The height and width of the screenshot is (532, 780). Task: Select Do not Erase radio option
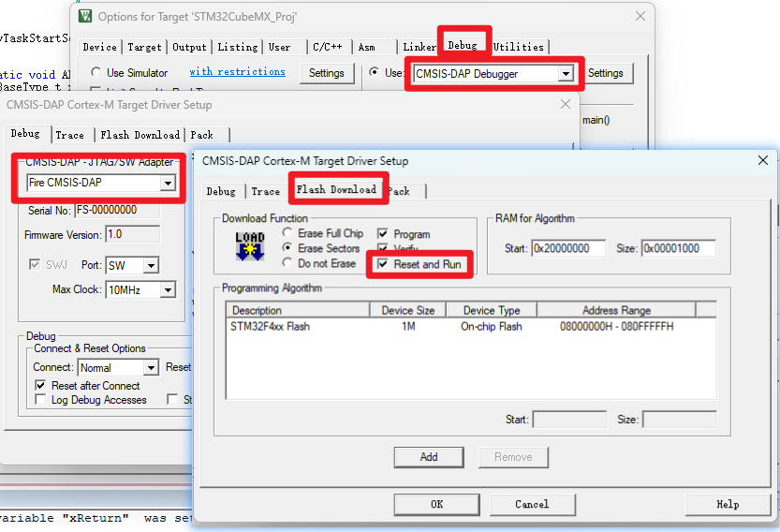point(287,262)
